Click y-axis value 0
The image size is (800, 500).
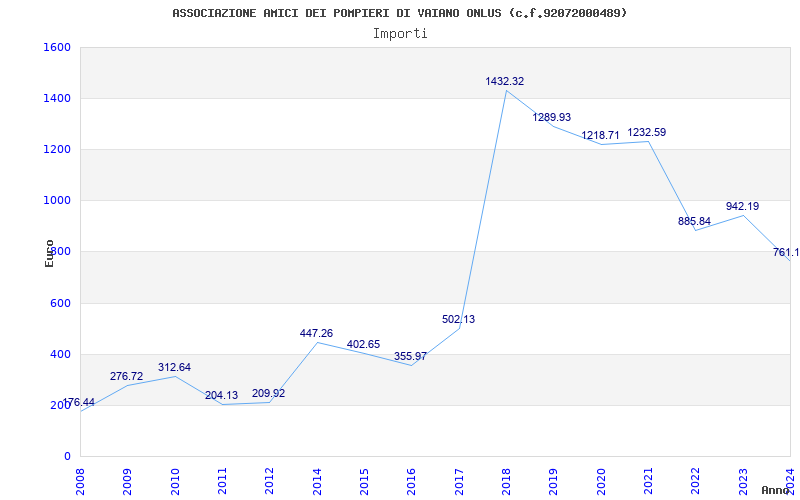tap(67, 456)
